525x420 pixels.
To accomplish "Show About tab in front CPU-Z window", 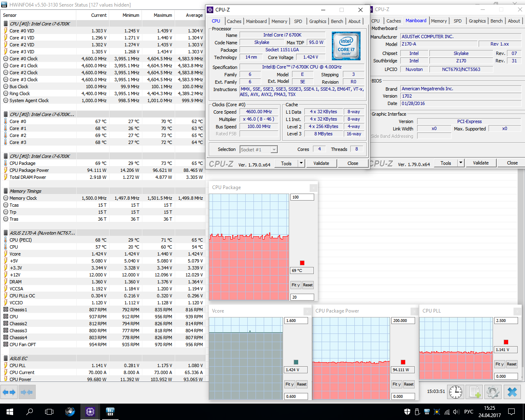I will pyautogui.click(x=355, y=21).
